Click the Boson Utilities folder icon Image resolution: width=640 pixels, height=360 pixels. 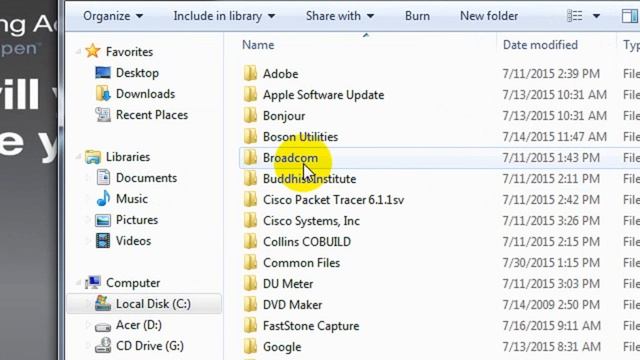tap(250, 136)
